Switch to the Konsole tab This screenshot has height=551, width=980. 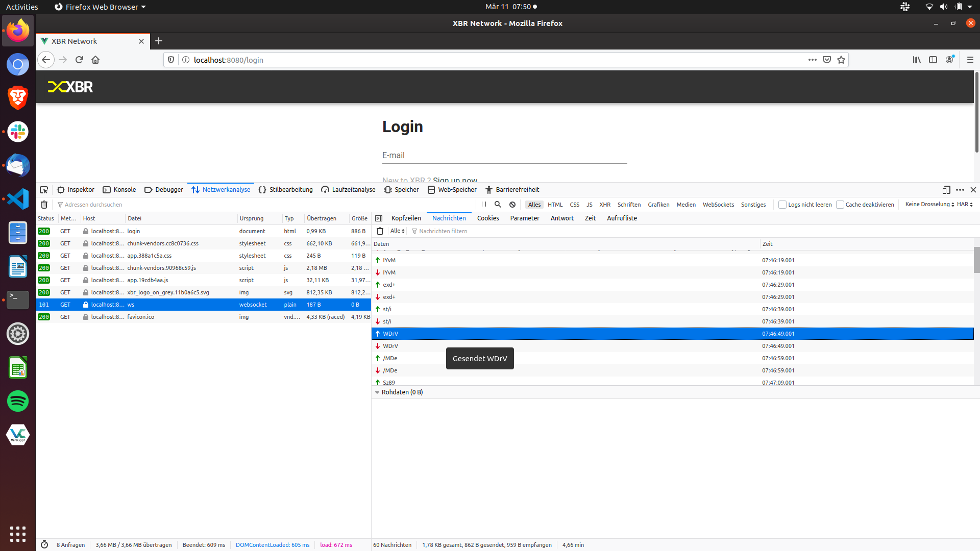click(x=119, y=189)
